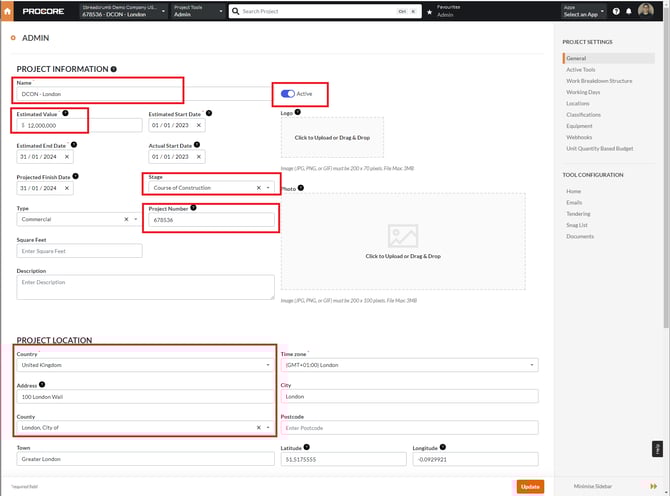Open Working Days settings
This screenshot has width=670, height=496.
(583, 92)
